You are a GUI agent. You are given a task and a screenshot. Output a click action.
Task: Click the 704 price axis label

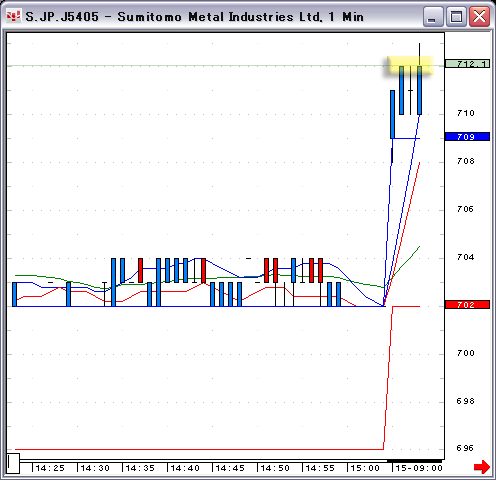point(466,257)
